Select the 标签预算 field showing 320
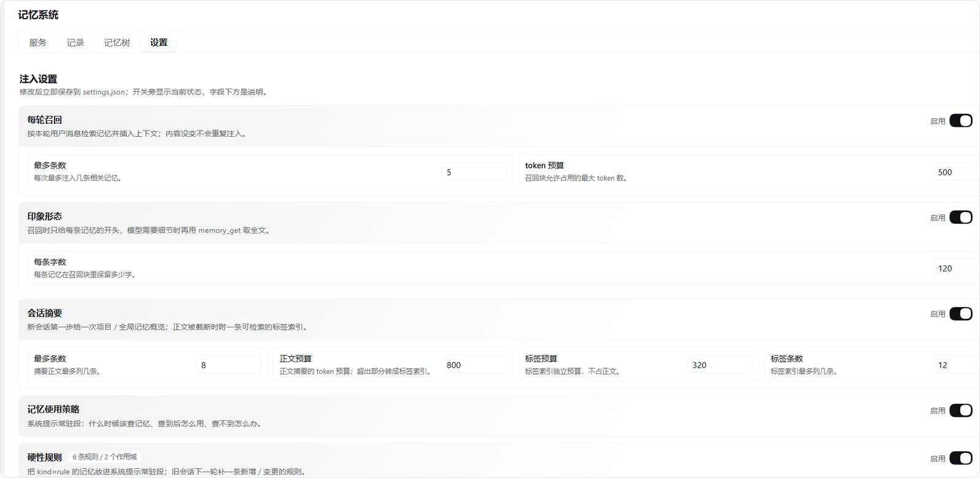The width and height of the screenshot is (980, 478). pyautogui.click(x=720, y=365)
